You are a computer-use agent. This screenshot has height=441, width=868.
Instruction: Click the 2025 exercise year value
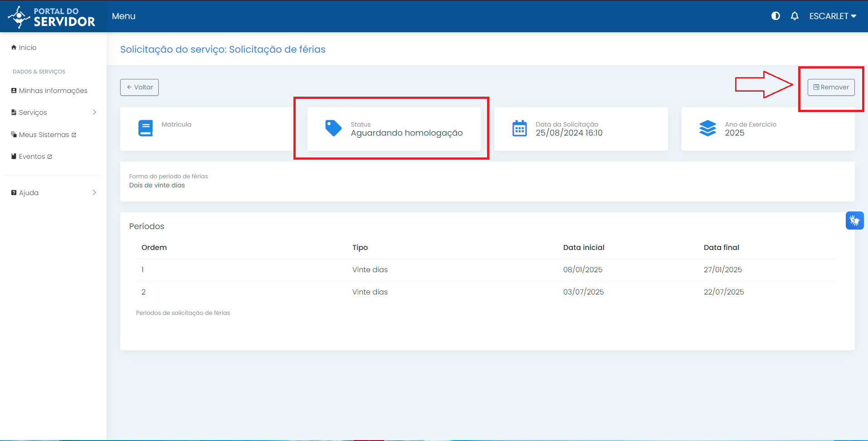735,133
